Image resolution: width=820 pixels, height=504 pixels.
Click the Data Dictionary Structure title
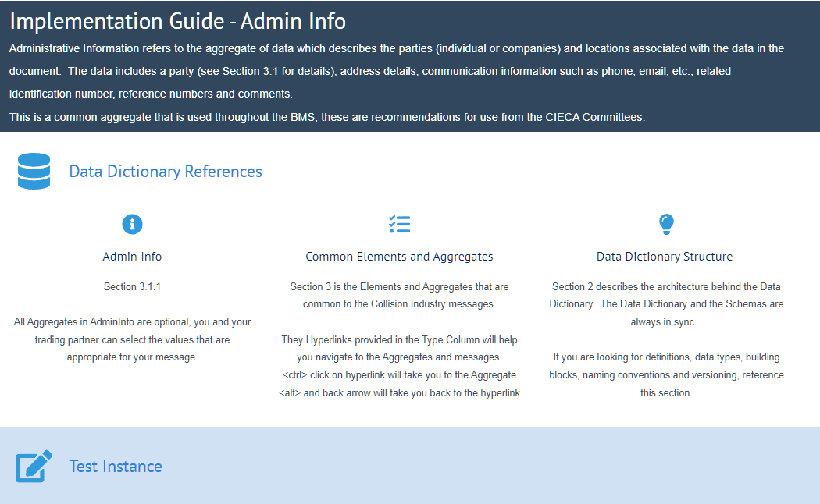(664, 256)
